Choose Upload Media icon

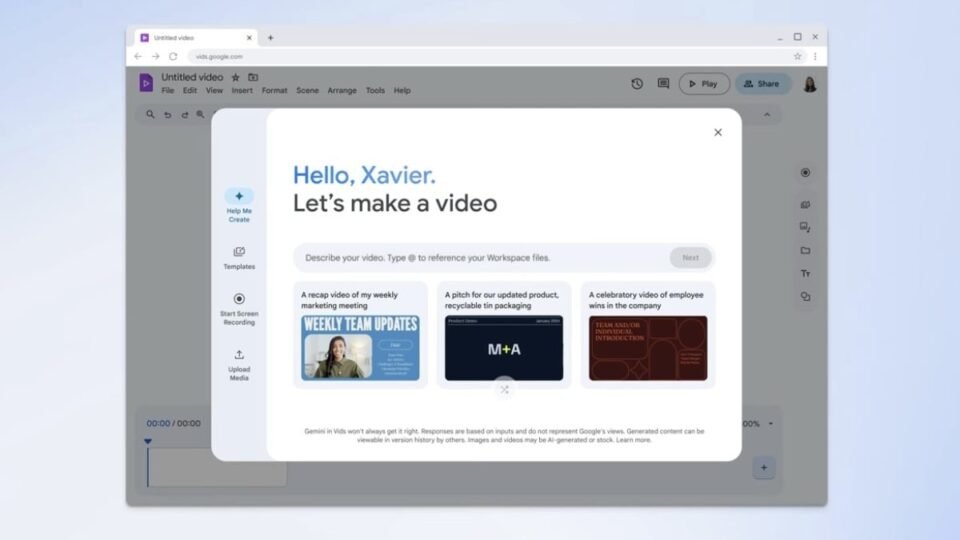pyautogui.click(x=239, y=354)
